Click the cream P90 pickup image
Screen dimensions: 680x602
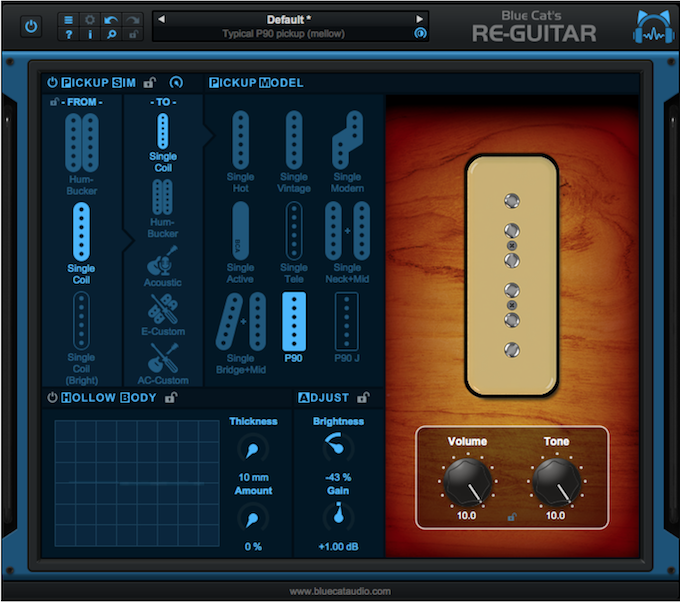(511, 275)
